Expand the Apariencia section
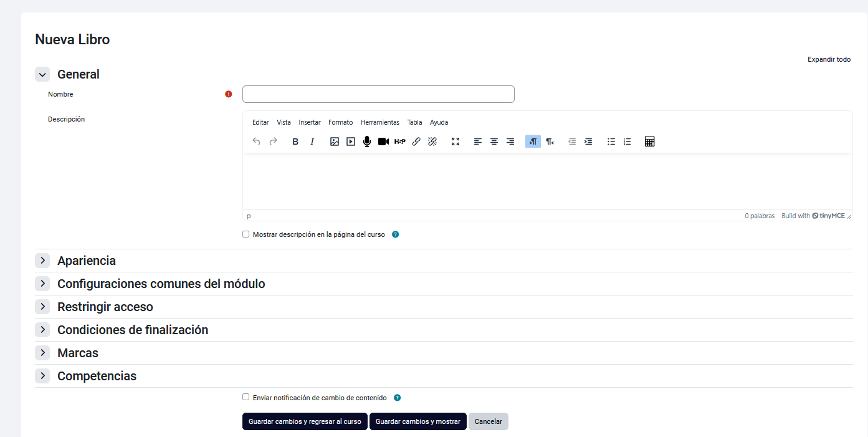Screen dimensions: 868x437 coord(42,261)
